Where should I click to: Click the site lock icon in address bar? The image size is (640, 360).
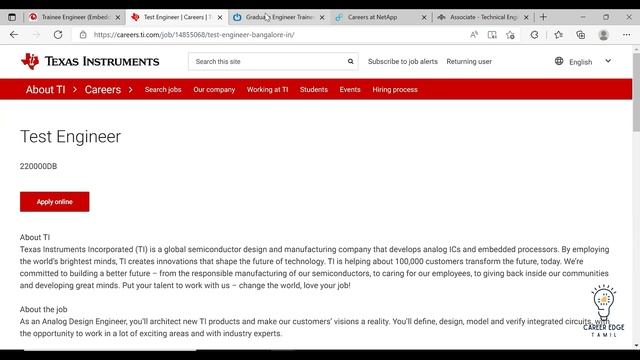[x=83, y=35]
